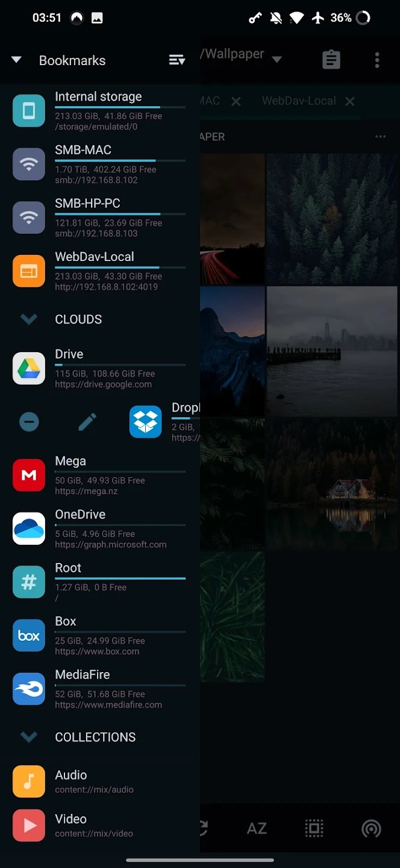Open the Wallpaper path dropdown
The image size is (400, 868).
pyautogui.click(x=277, y=59)
